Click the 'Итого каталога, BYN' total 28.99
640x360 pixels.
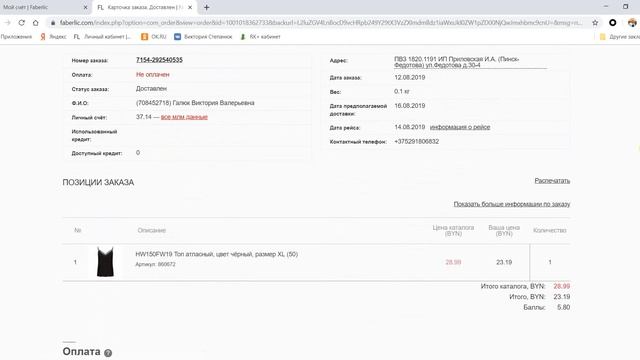pos(562,286)
